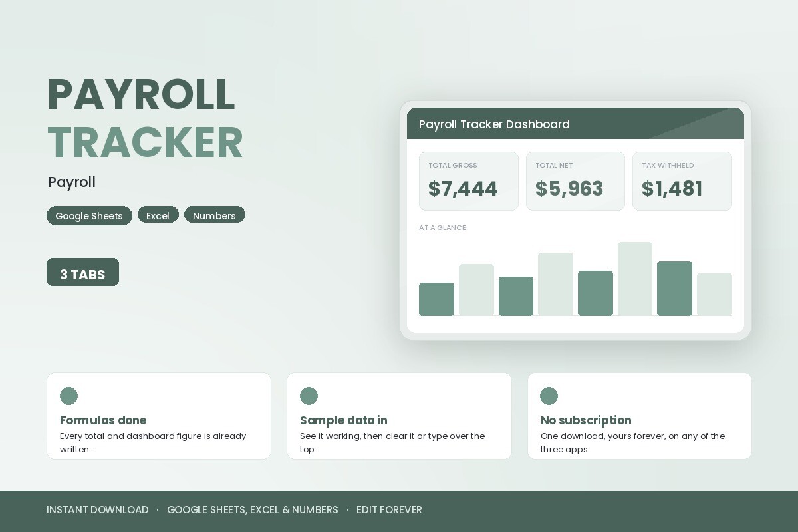Click the Numbers pill badge
This screenshot has height=532, width=798.
[215, 215]
